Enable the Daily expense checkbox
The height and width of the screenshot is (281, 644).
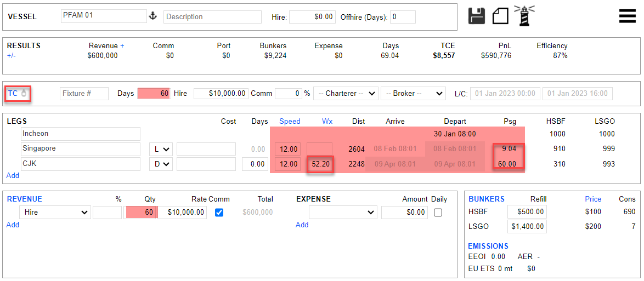tap(438, 213)
